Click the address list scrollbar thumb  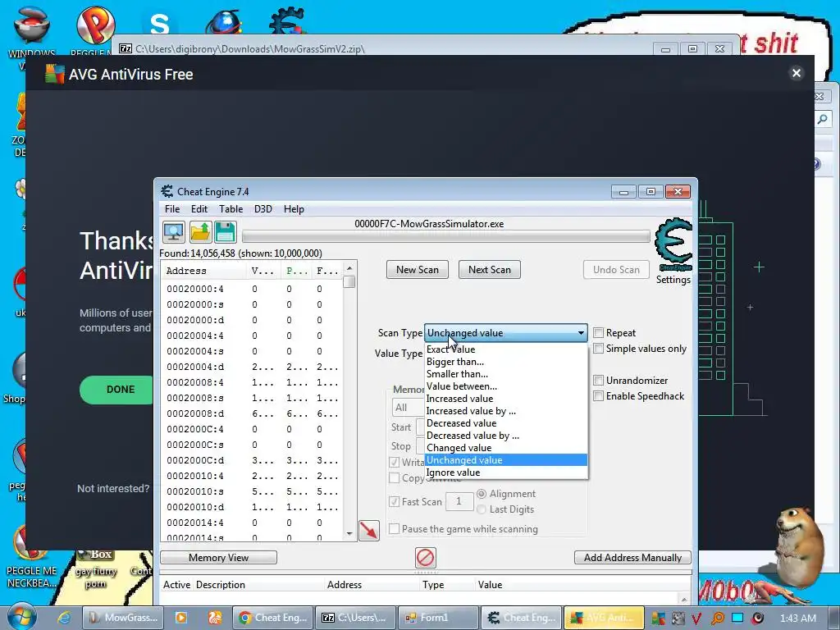349,282
